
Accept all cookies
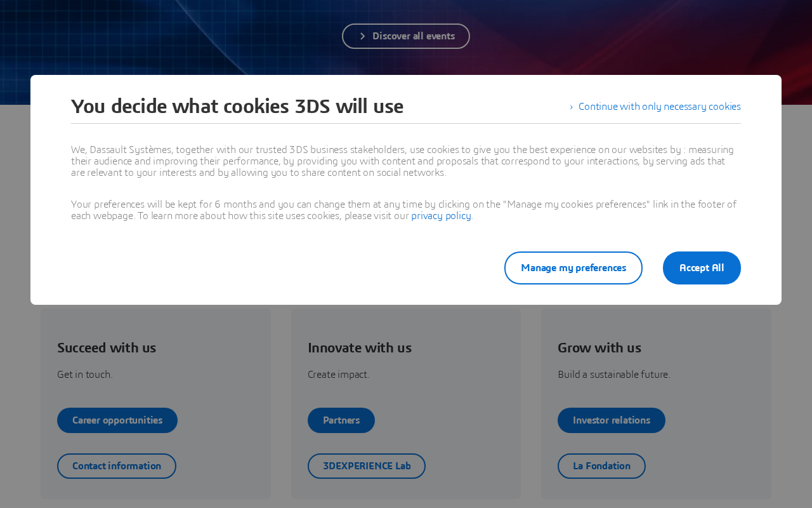coord(702,268)
